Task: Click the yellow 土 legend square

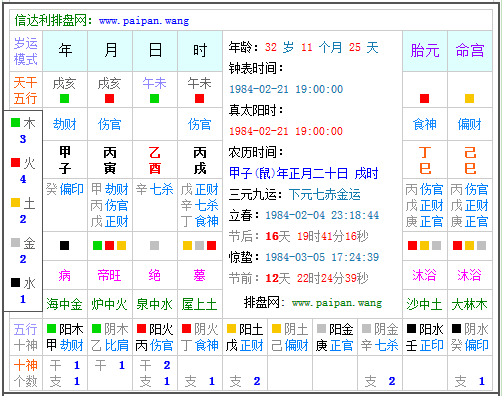Action: (x=16, y=202)
